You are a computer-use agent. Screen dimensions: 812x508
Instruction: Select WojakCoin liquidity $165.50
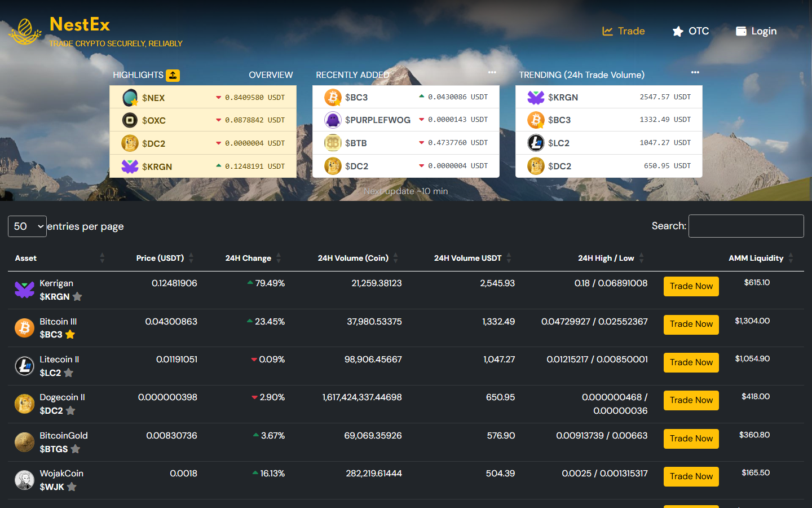pyautogui.click(x=756, y=472)
